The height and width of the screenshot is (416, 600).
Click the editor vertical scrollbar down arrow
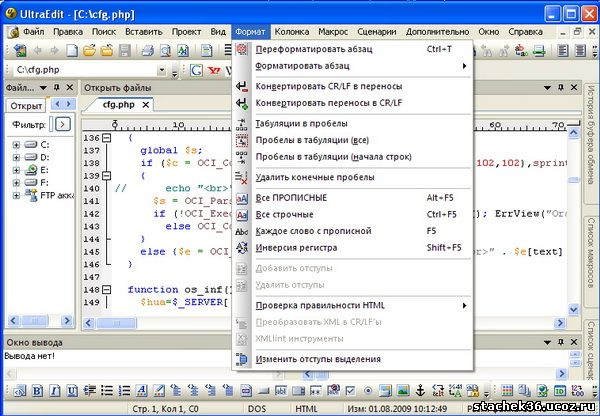[573, 309]
